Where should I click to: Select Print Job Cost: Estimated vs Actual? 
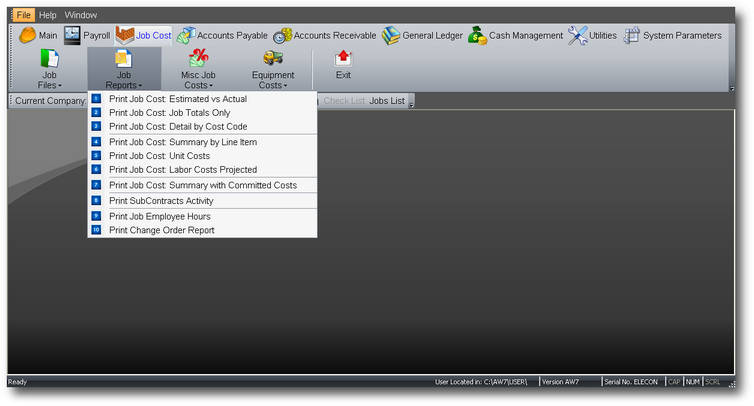tap(202, 99)
